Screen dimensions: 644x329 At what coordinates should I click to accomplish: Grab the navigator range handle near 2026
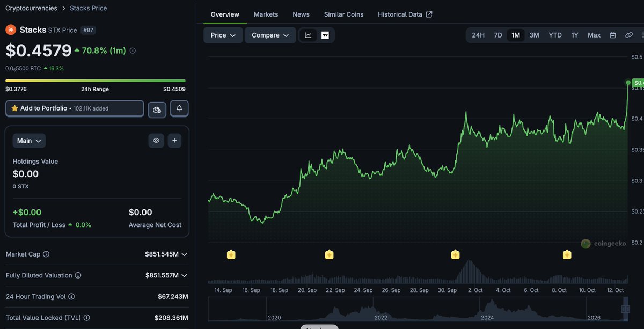625,309
